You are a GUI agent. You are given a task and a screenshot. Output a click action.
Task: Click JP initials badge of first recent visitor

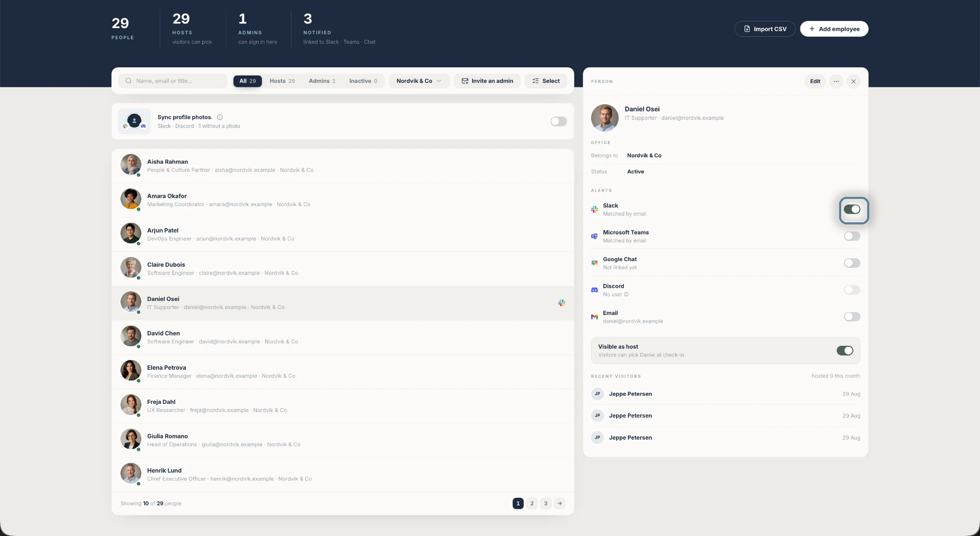click(597, 394)
